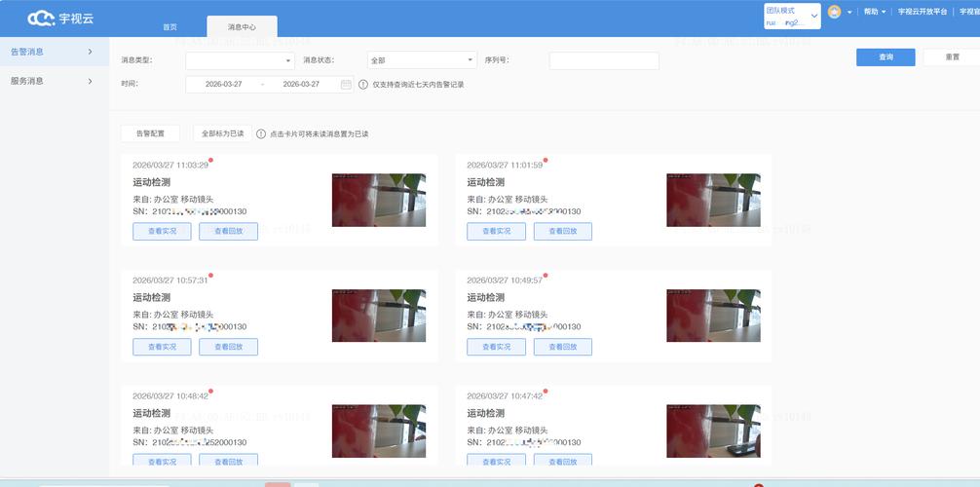Screen dimensions: 980x487
Task: Click info icon beside card read hint
Action: click(x=261, y=133)
